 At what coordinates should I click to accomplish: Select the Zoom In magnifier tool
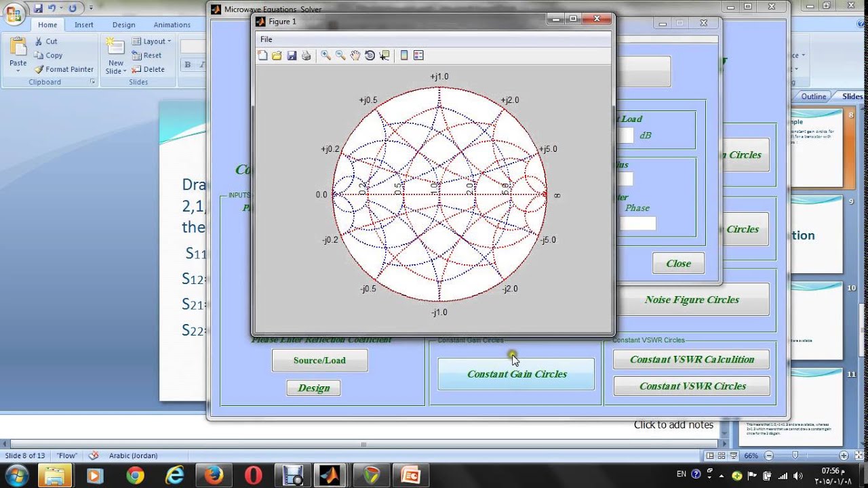[325, 56]
